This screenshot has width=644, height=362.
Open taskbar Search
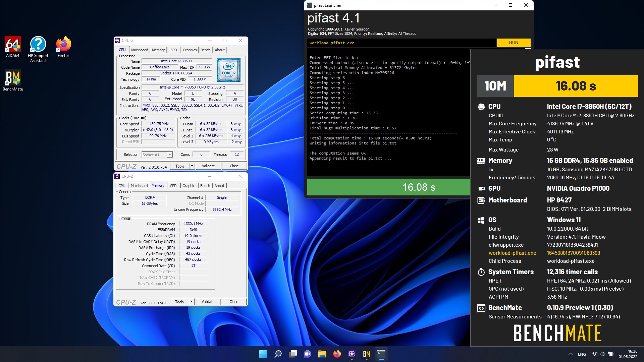(x=278, y=354)
